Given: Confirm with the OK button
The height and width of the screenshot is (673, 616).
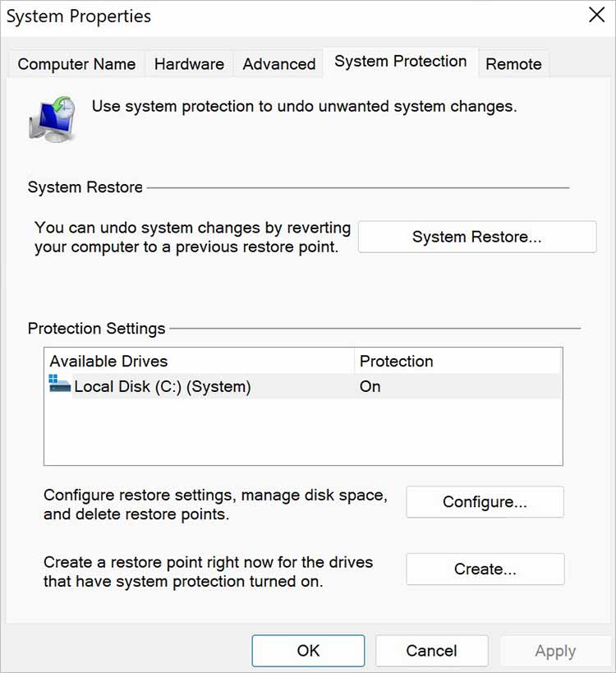Looking at the screenshot, I should 308,651.
